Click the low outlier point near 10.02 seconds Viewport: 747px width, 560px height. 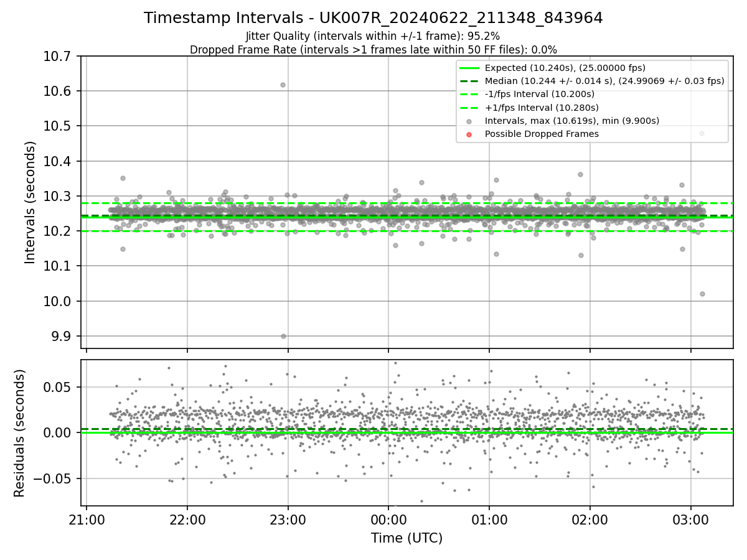pyautogui.click(x=702, y=294)
